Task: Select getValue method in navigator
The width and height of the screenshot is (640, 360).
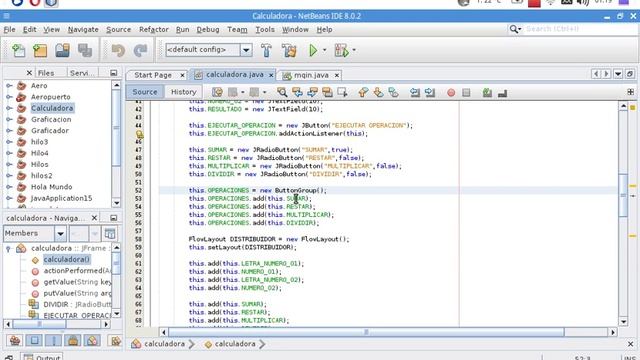Action: pos(77,282)
